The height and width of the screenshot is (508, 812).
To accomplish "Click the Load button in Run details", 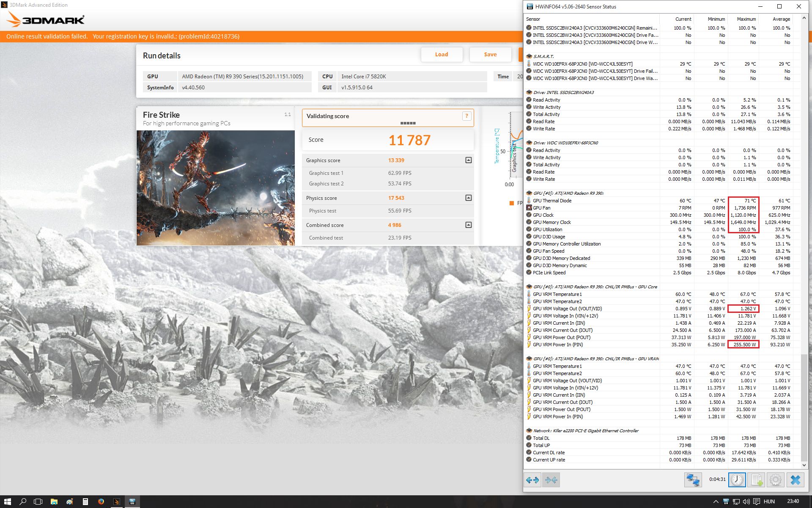I will click(x=442, y=54).
